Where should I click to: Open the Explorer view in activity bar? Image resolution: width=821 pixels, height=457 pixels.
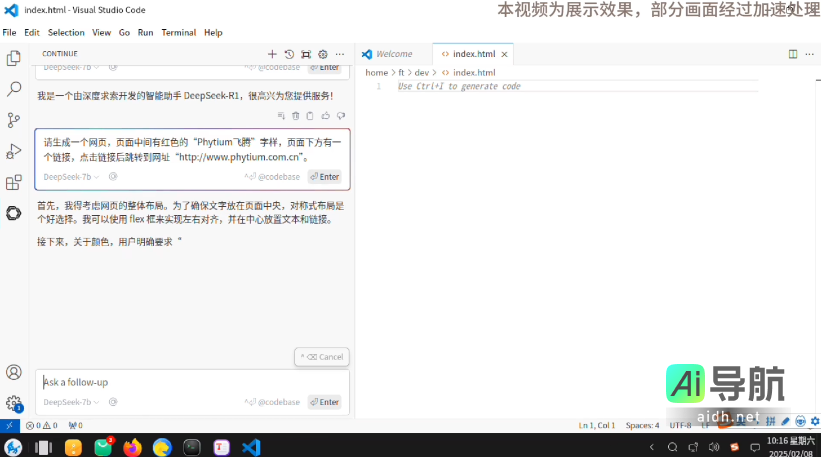(14, 58)
